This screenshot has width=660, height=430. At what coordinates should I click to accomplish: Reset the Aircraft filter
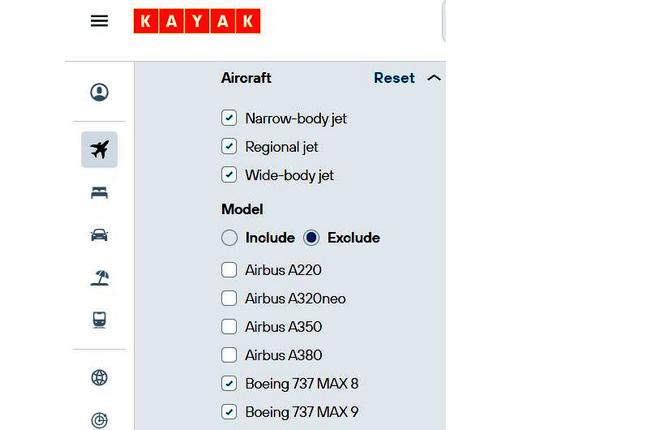point(394,78)
